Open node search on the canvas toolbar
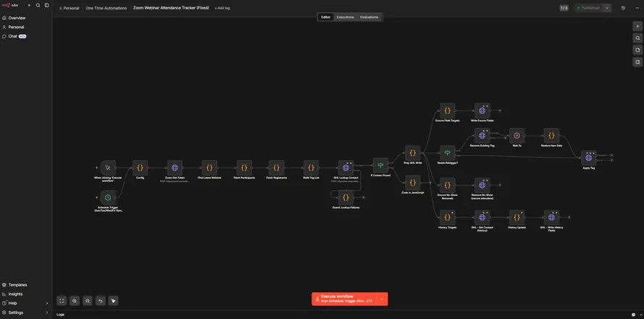This screenshot has width=644, height=319. [x=637, y=38]
